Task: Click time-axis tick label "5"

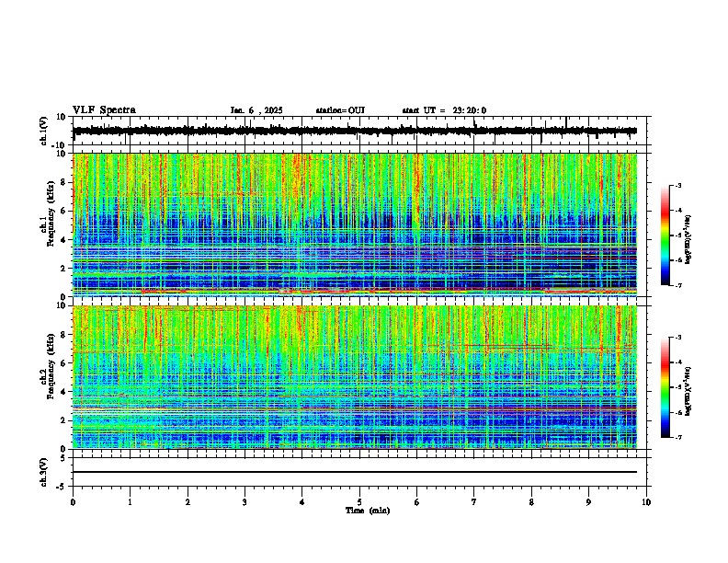Action: click(359, 502)
